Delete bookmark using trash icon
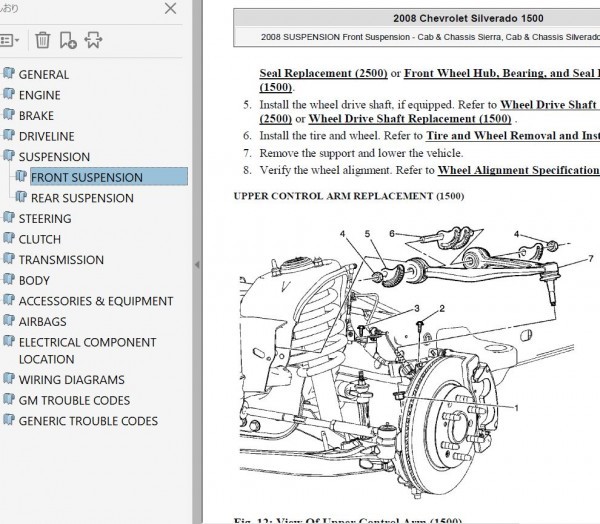Viewport: 600px width, 524px height. pos(42,40)
